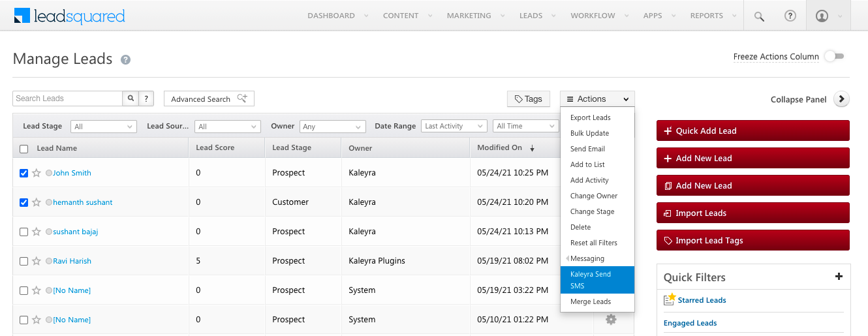Open the Date Range Last Activity dropdown

(454, 126)
